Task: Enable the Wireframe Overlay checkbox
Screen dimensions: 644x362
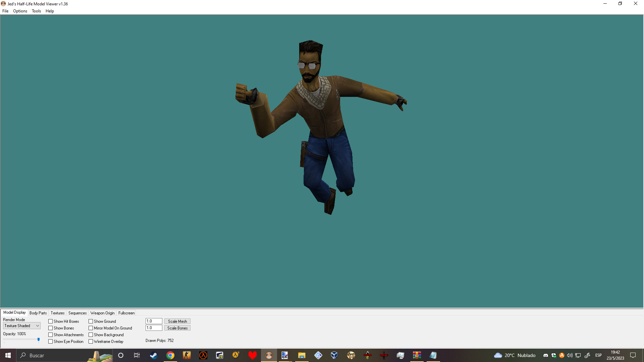Action: pyautogui.click(x=91, y=342)
